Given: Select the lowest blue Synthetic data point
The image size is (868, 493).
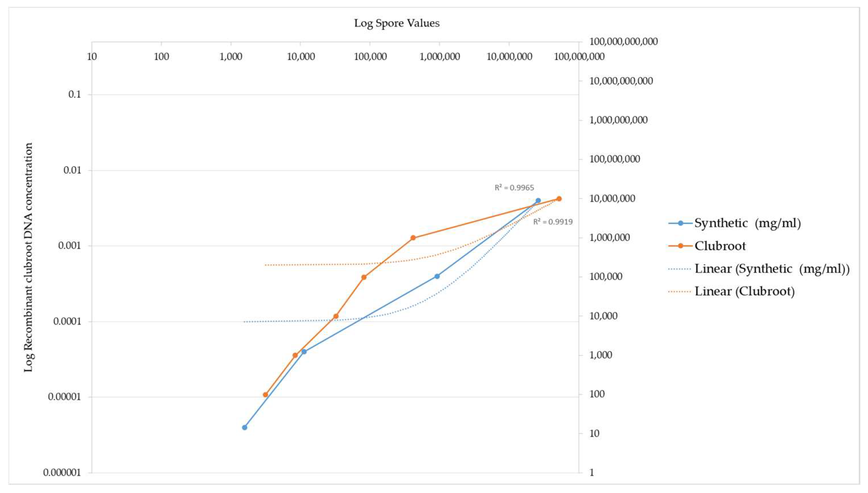Looking at the screenshot, I should pyautogui.click(x=245, y=427).
